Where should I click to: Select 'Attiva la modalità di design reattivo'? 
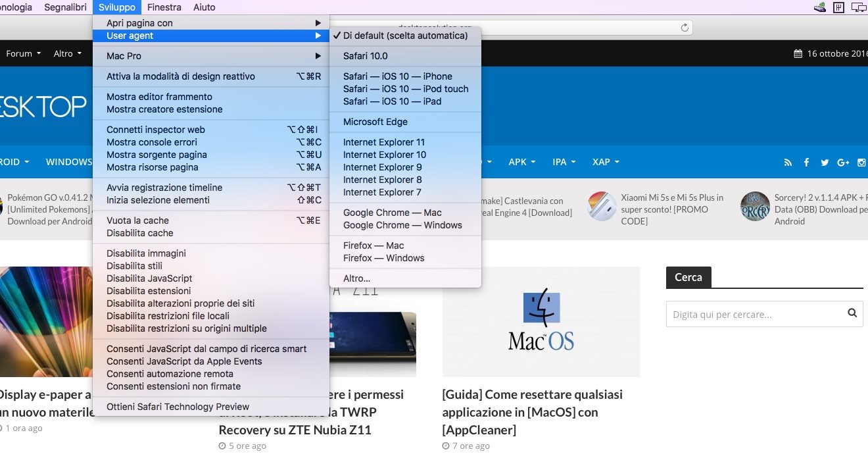(x=211, y=76)
